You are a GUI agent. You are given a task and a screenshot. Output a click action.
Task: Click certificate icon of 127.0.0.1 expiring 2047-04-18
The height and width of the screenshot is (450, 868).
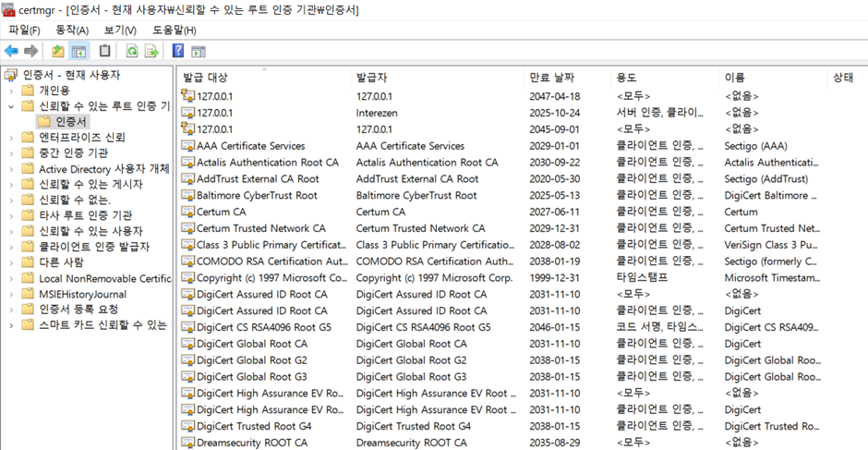click(188, 96)
